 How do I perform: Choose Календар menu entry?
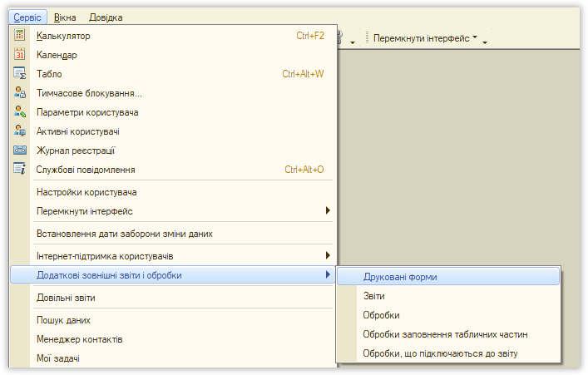click(x=172, y=55)
